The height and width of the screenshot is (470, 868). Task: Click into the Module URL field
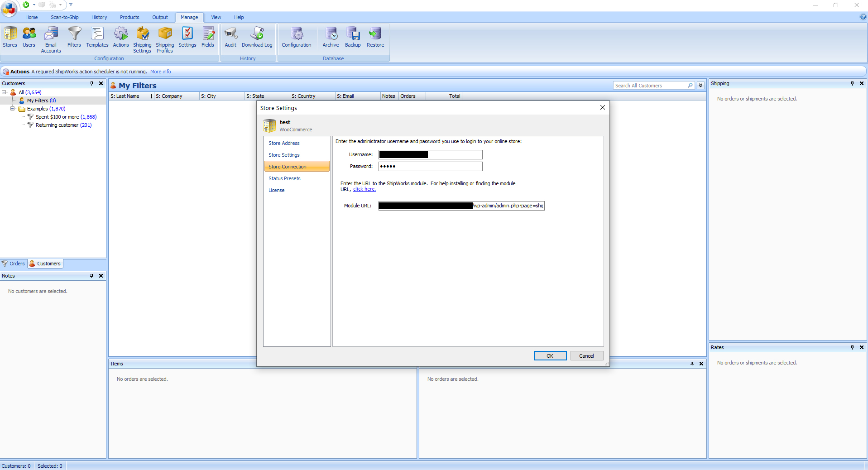click(x=461, y=206)
